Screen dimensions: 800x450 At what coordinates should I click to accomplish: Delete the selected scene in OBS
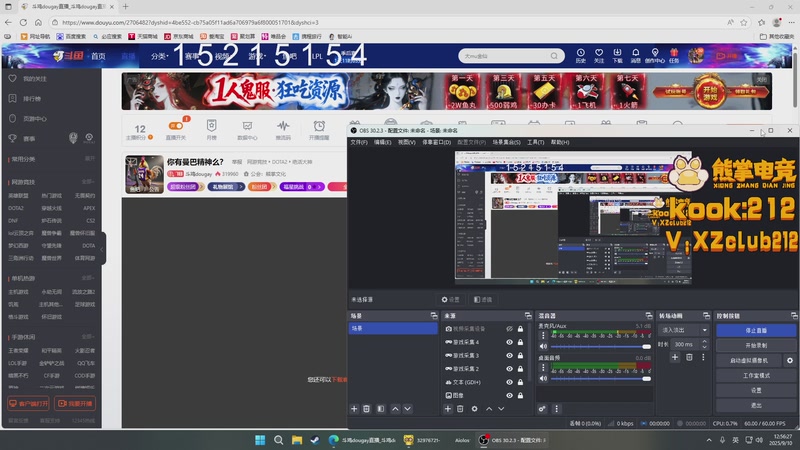[366, 409]
